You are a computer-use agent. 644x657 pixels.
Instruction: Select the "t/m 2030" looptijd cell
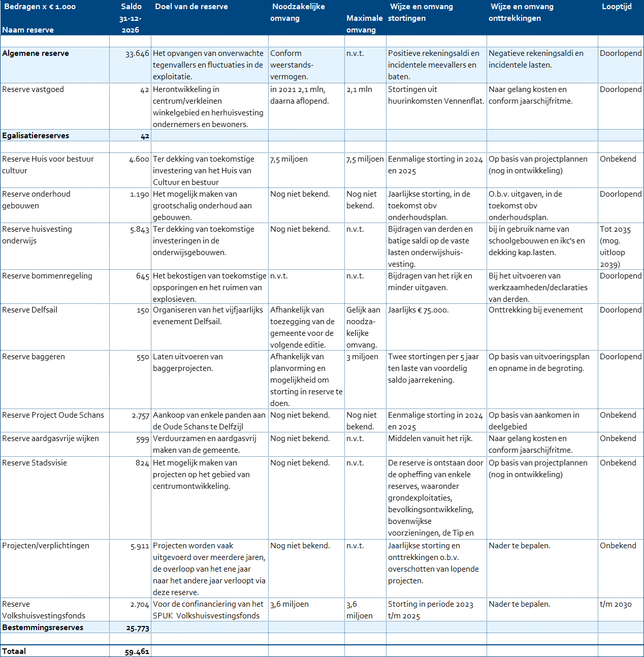(616, 604)
